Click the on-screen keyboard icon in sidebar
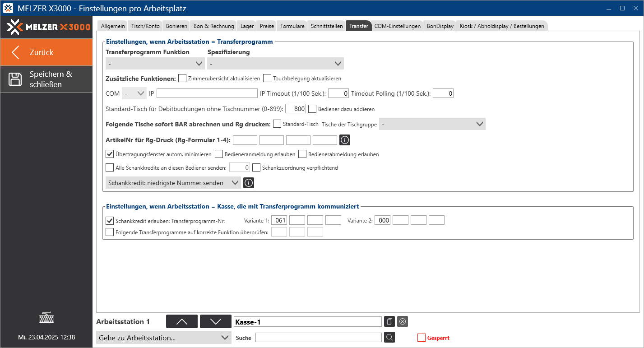Viewport: 644px width, 348px height. (46, 318)
